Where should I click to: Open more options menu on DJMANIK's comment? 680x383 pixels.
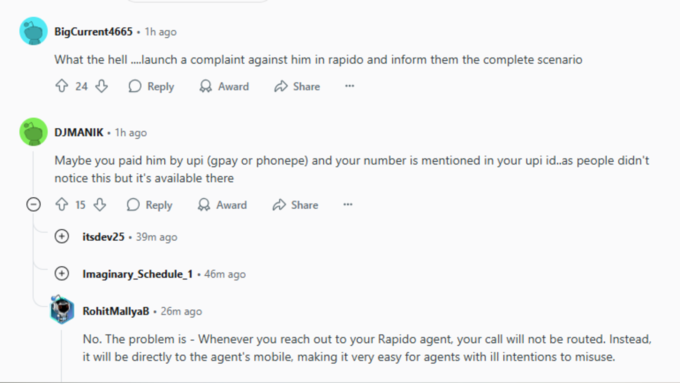[x=348, y=204]
